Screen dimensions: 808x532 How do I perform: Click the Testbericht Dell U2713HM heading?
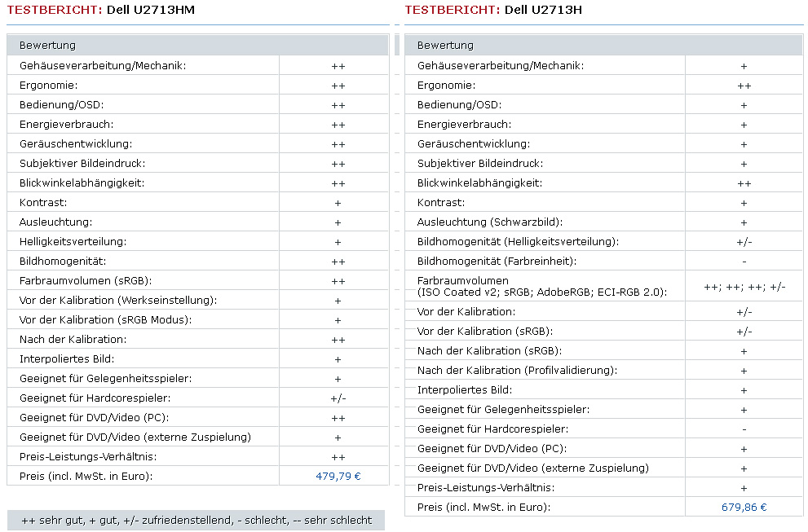[x=100, y=10]
